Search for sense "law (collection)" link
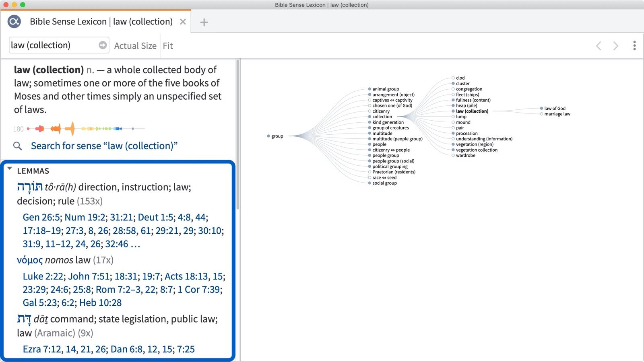This screenshot has width=644, height=362. click(104, 146)
